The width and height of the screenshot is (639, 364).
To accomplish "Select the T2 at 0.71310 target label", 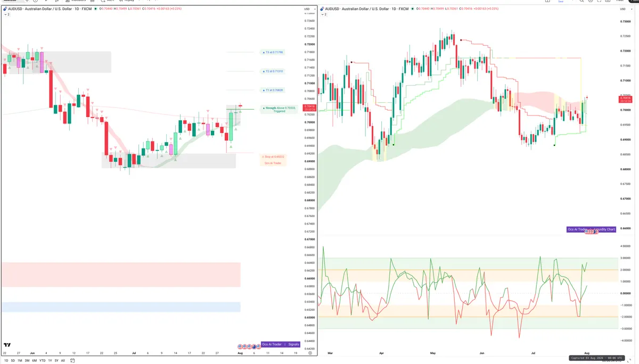I will coord(273,71).
